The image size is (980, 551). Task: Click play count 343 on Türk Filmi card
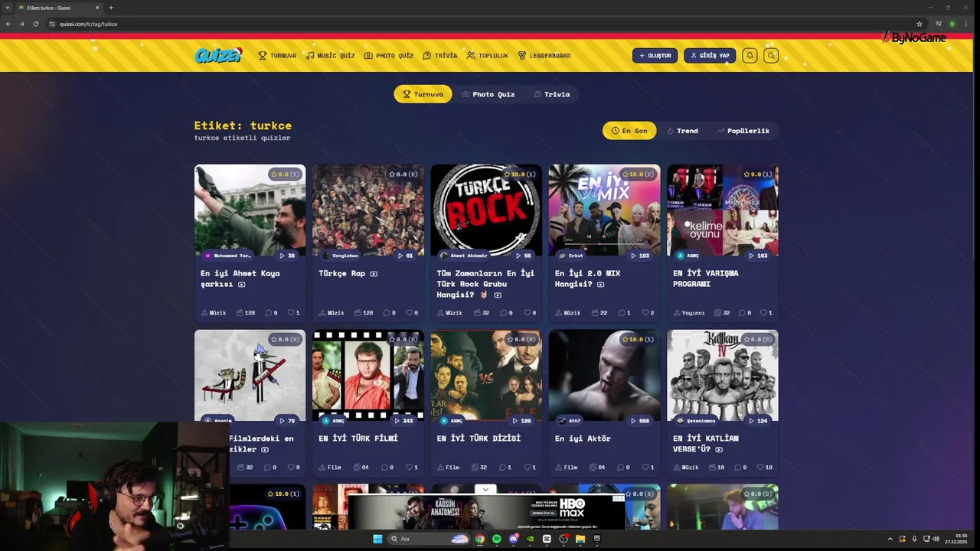point(403,421)
